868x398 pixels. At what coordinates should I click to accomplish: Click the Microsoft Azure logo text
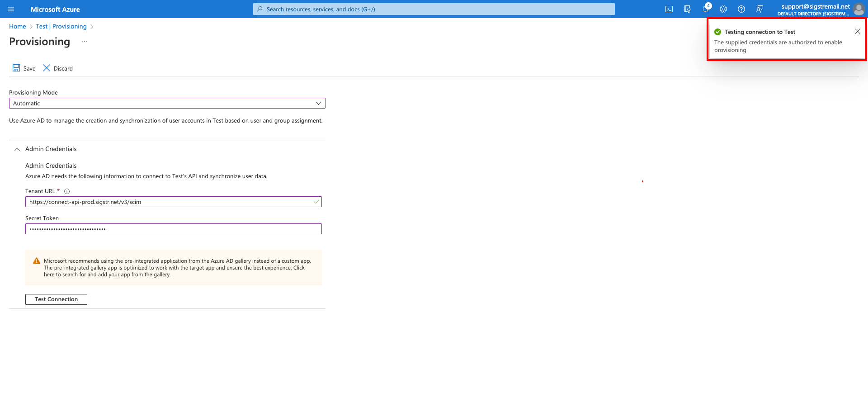55,9
